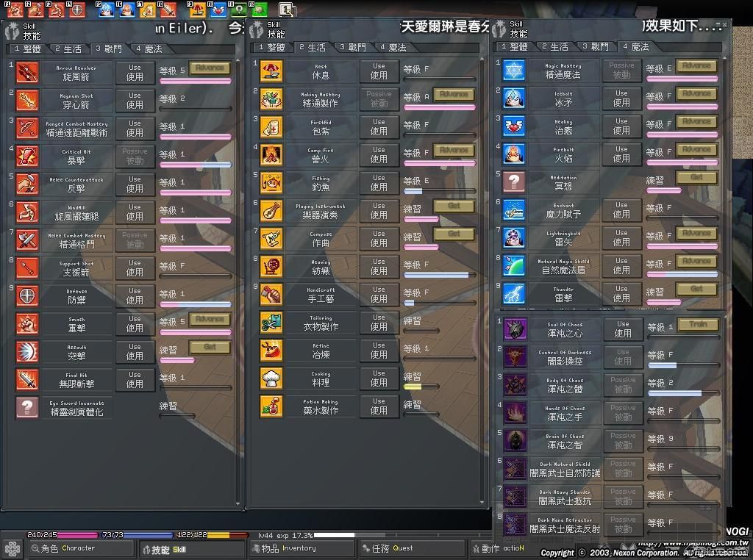
Task: Click the Critical Hit skill icon
Action: click(27, 157)
